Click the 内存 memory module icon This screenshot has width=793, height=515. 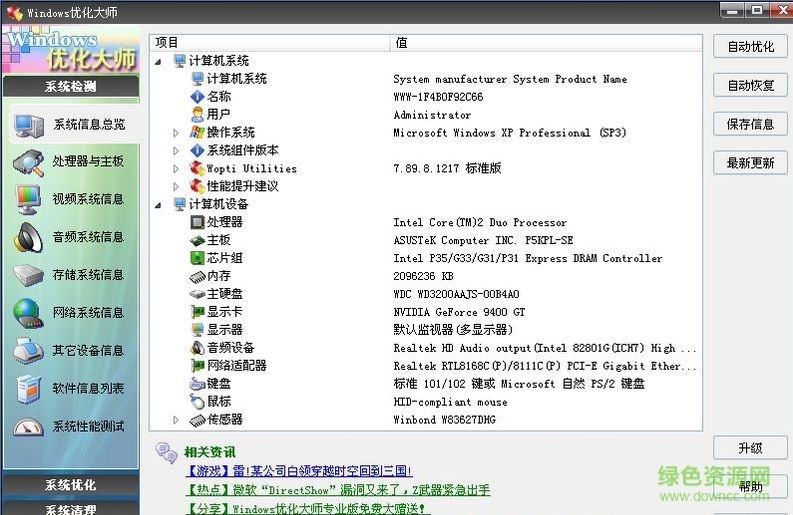(197, 277)
